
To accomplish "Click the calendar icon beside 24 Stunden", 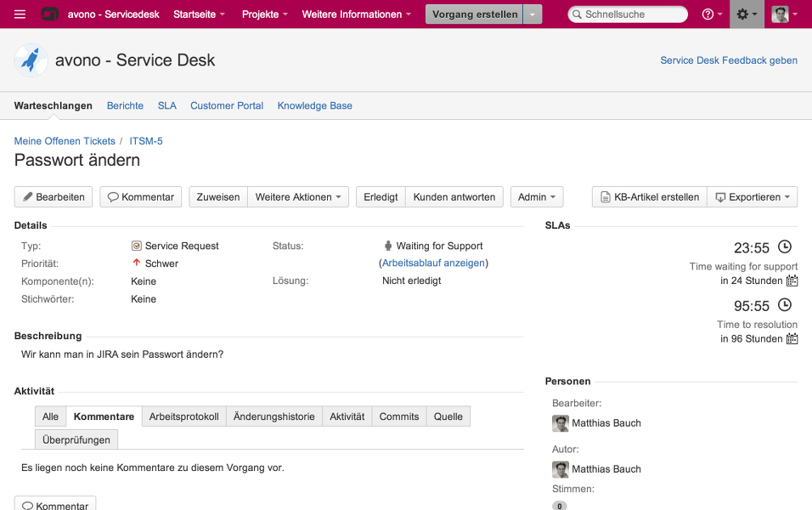I will click(792, 280).
